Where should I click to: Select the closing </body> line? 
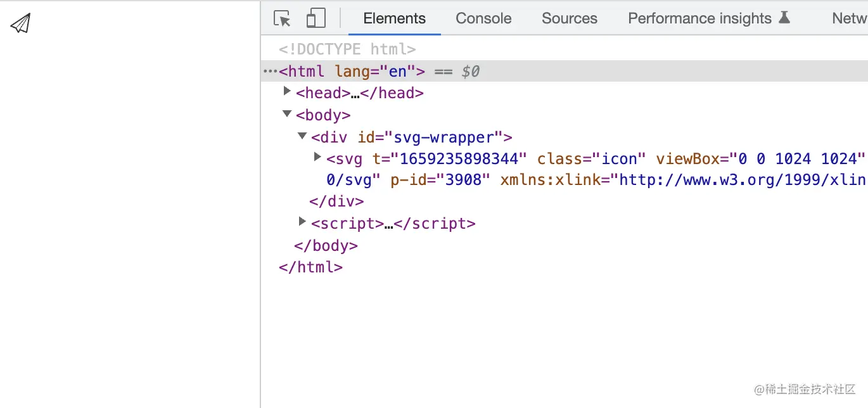[x=326, y=245]
